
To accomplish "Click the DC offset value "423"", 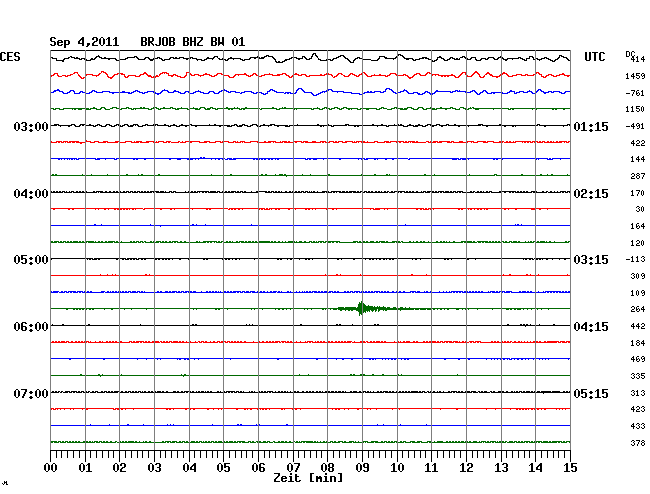I will click(x=638, y=409).
